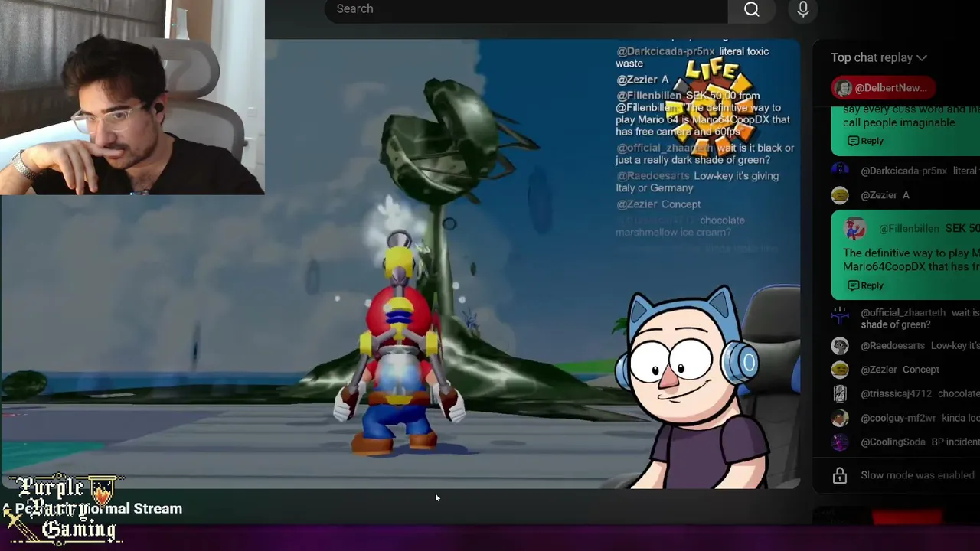Click @official_zhaarteth's username in chat

[x=903, y=313]
